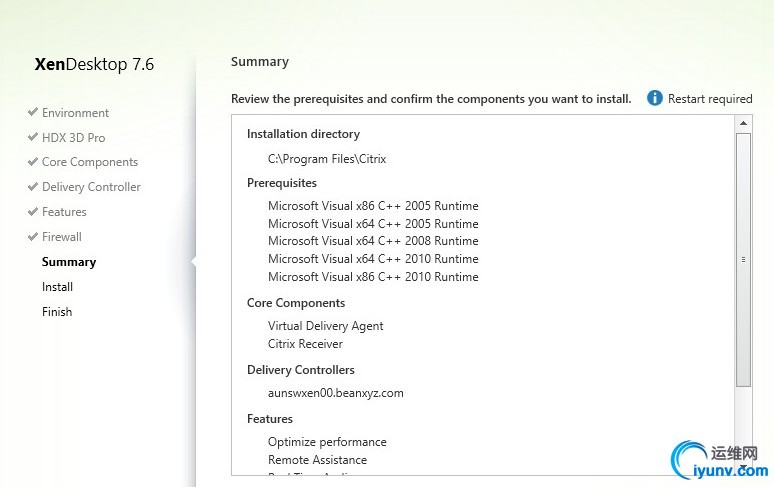The width and height of the screenshot is (774, 487).
Task: Click the Finish step label
Action: coord(57,312)
